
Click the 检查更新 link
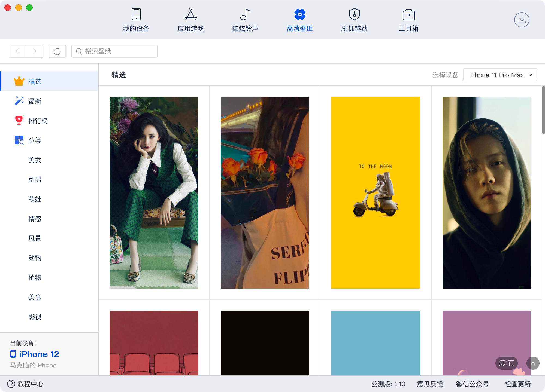517,384
